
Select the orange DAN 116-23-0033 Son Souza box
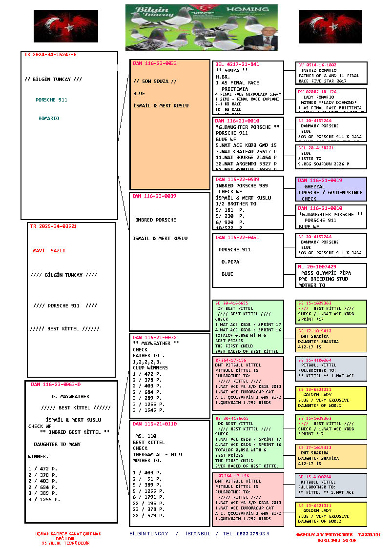tap(169, 124)
